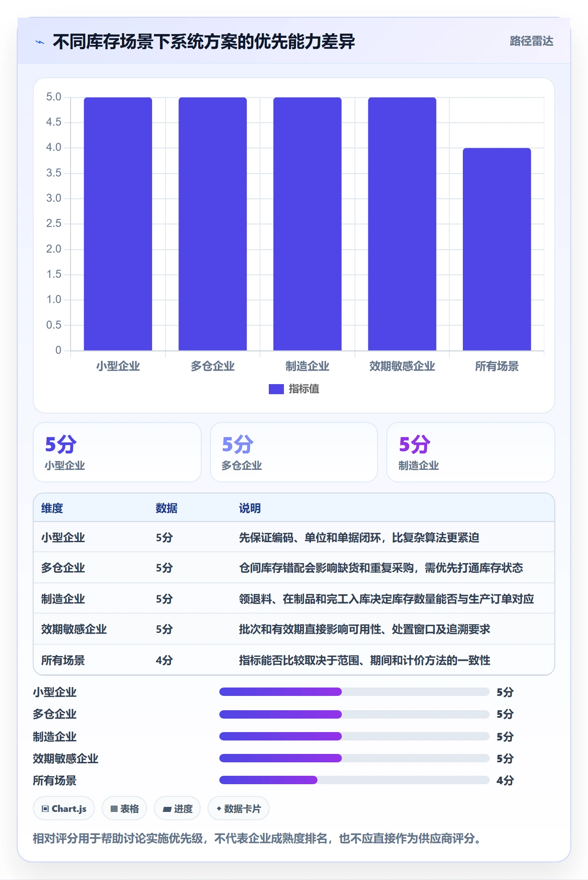Click the 制造企业 progress bar

point(354,736)
